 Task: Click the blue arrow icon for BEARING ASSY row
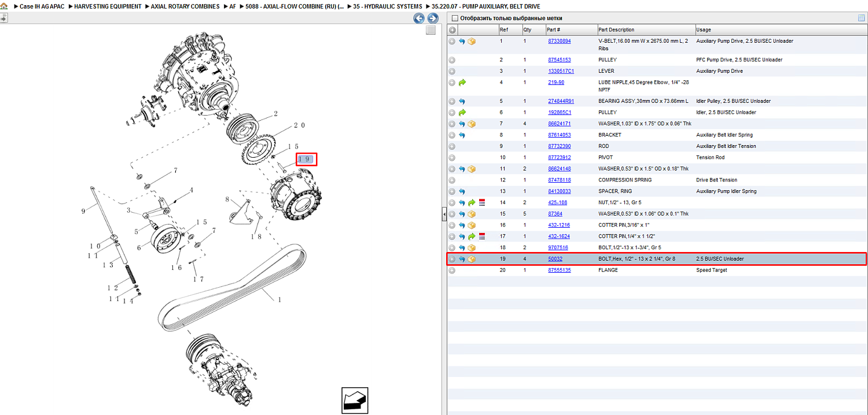coord(462,101)
